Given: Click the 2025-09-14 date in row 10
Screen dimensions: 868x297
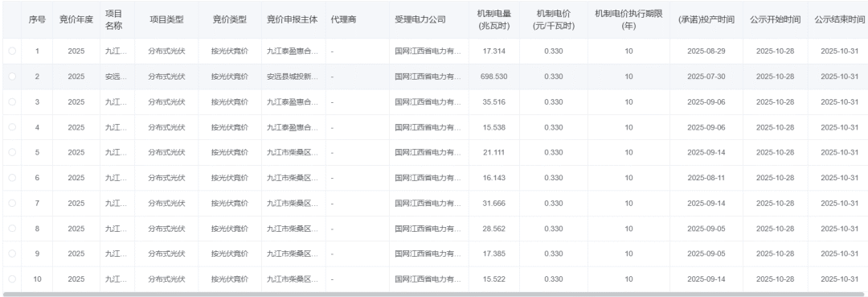Looking at the screenshot, I should tap(706, 279).
